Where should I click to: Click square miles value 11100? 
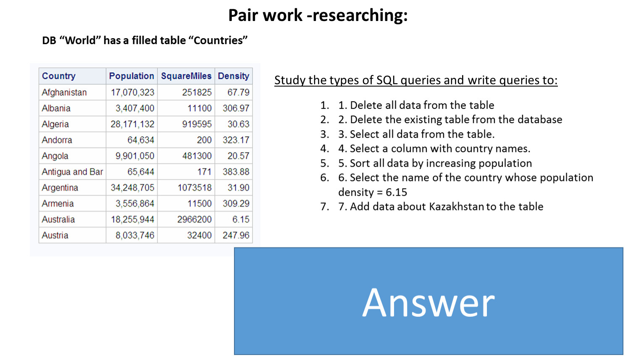[x=200, y=108]
